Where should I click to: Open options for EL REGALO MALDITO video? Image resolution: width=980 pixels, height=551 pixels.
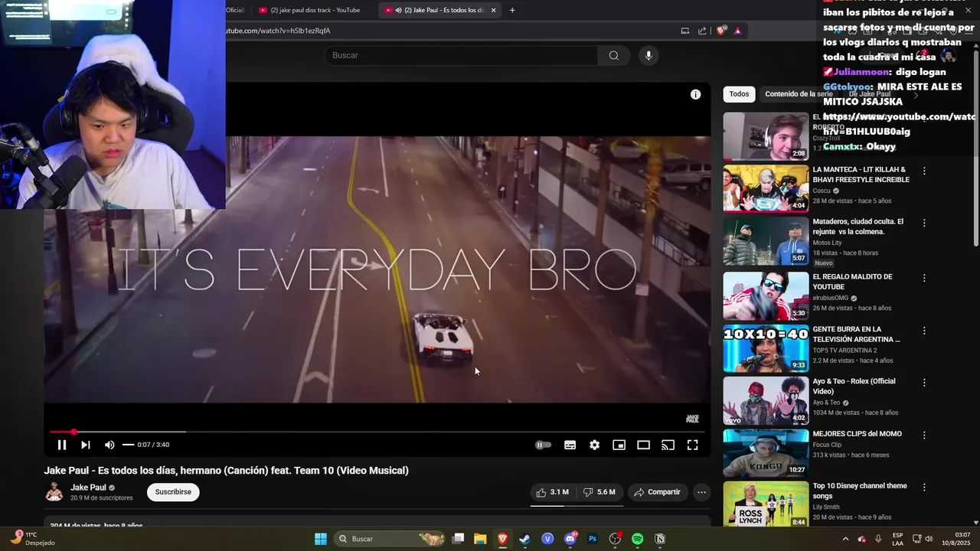(x=924, y=278)
